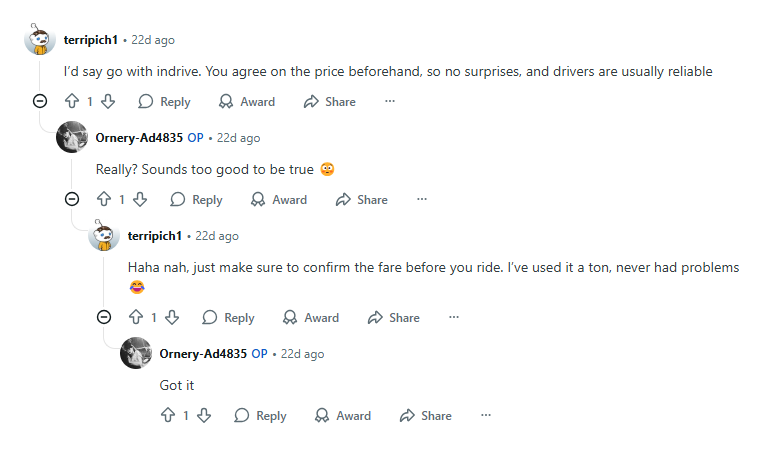Click Ornery-Ad4835's avatar beside 'Really?' comment
The height and width of the screenshot is (450, 767).
[72, 137]
